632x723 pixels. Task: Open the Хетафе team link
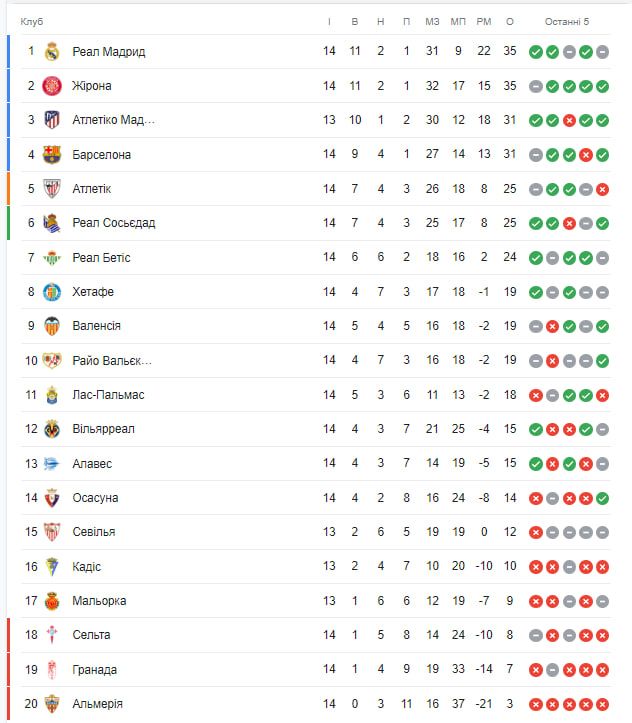tap(93, 292)
